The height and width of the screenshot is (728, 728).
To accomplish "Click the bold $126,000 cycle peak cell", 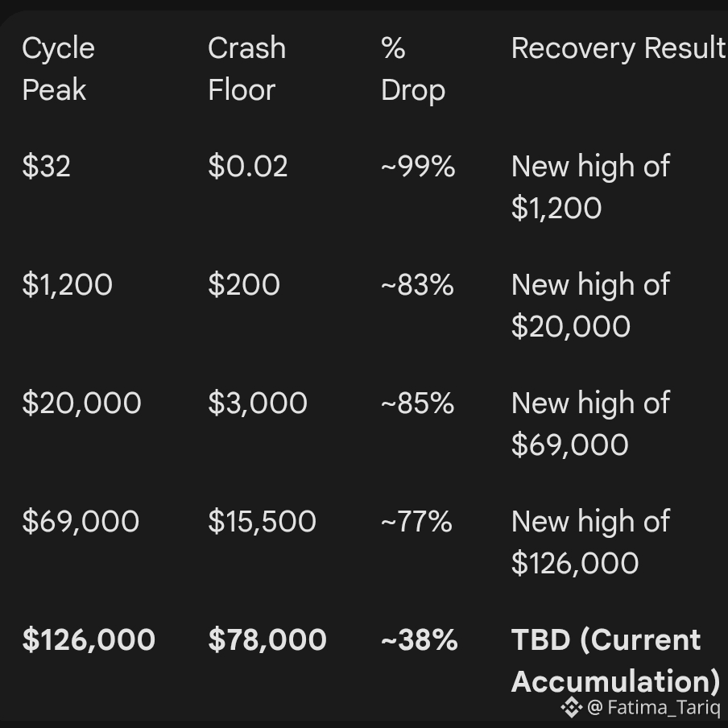I will point(89,640).
